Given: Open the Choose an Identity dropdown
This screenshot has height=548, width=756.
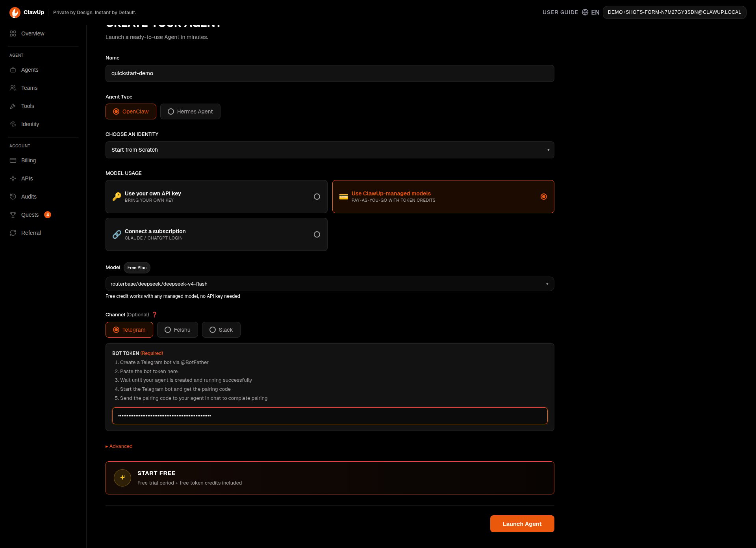Looking at the screenshot, I should pyautogui.click(x=330, y=150).
